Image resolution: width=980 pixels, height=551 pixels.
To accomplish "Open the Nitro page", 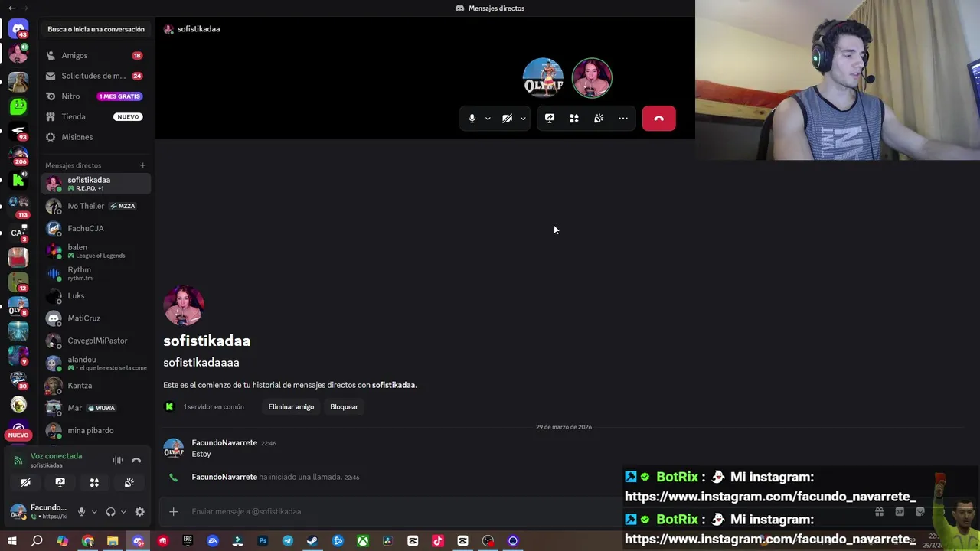I will click(96, 96).
